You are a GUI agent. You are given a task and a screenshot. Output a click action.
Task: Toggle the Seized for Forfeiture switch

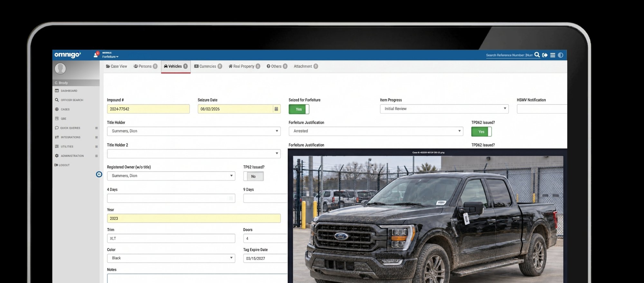coord(299,109)
